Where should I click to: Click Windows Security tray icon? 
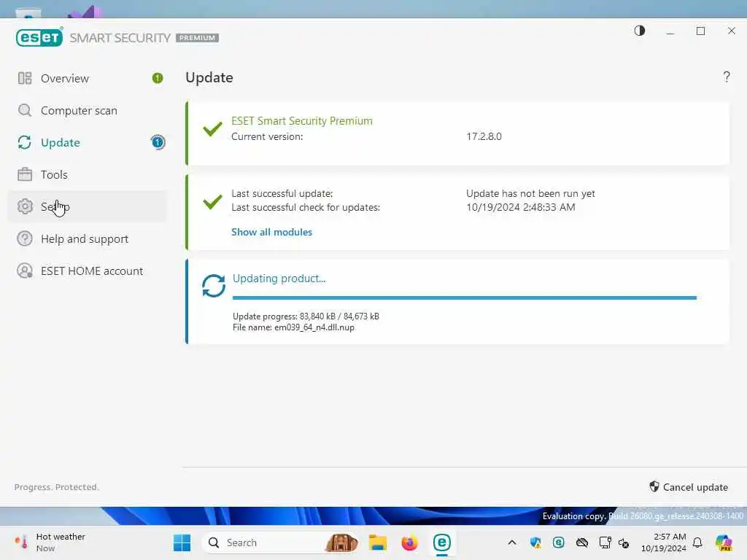[535, 542]
